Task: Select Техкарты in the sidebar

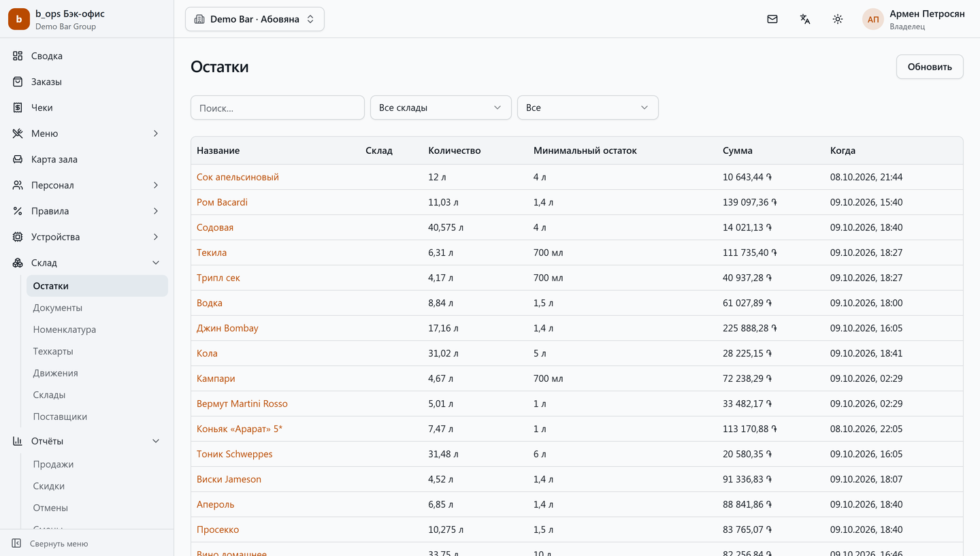Action: pos(97,351)
